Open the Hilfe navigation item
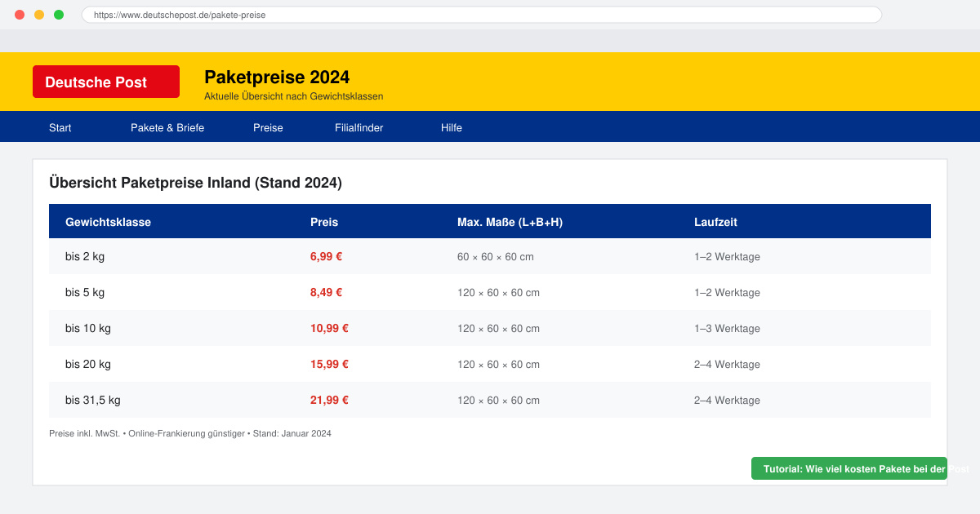Image resolution: width=980 pixels, height=514 pixels. click(452, 128)
